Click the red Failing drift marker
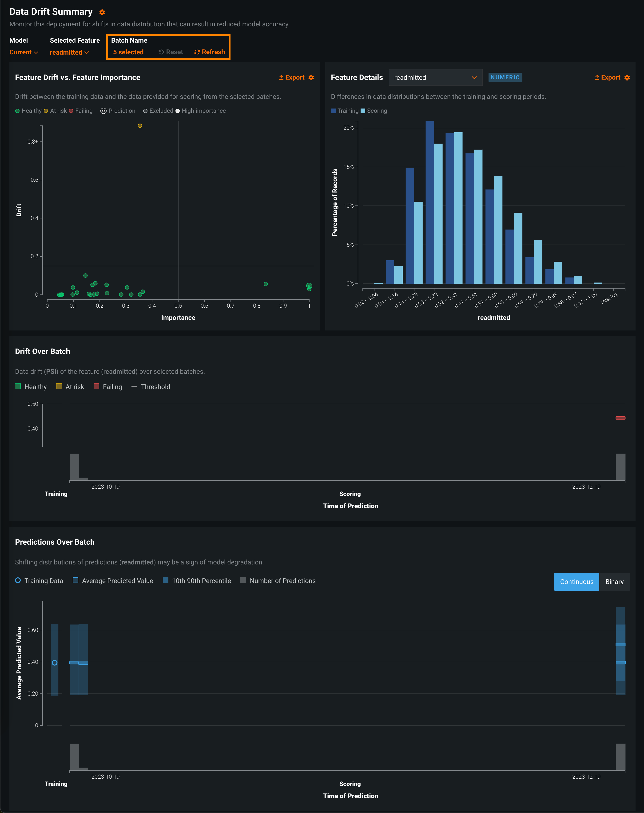644x813 pixels. click(x=620, y=418)
